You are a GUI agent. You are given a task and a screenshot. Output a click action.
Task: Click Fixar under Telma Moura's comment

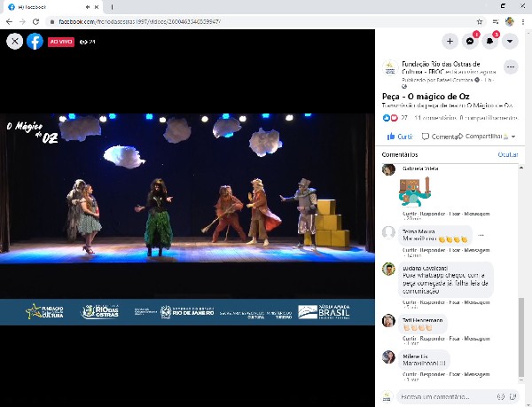[x=454, y=250]
